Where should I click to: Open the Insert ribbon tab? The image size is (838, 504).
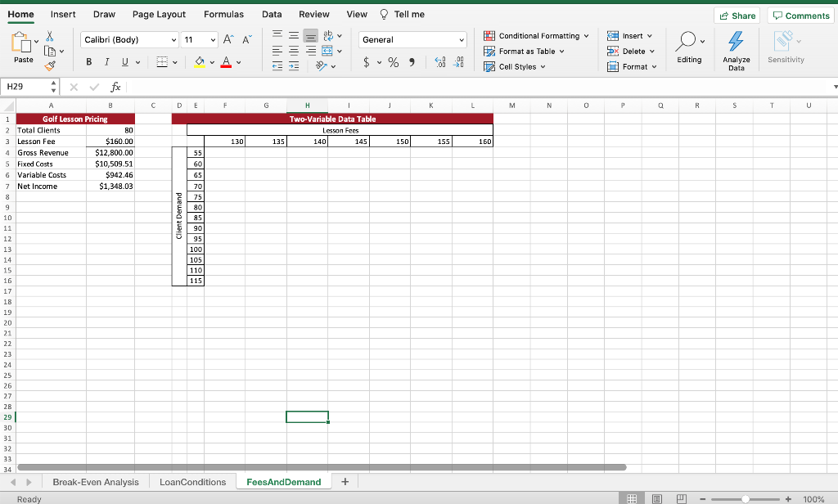coord(63,15)
